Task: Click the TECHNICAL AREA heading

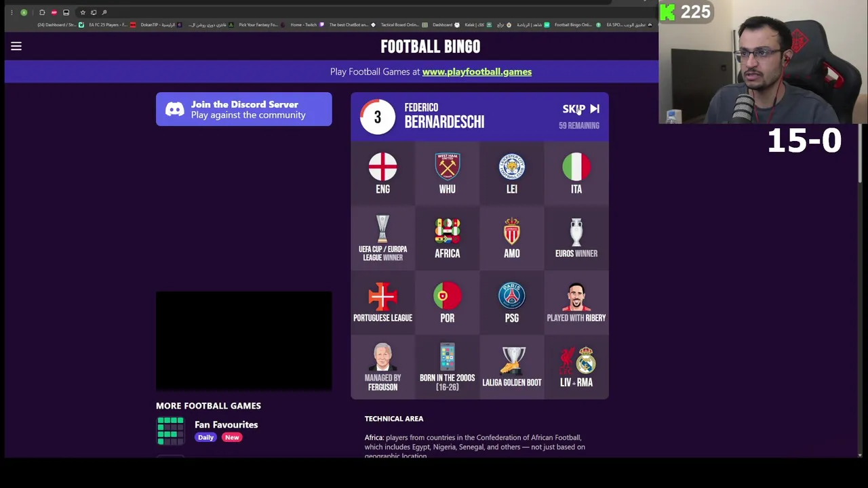Action: click(x=394, y=418)
